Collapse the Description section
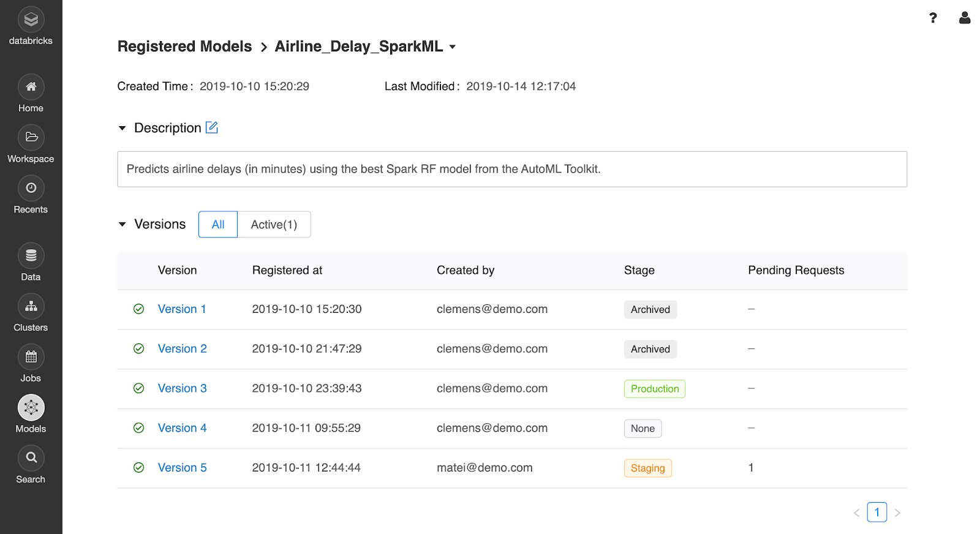Image resolution: width=980 pixels, height=534 pixels. pos(123,128)
